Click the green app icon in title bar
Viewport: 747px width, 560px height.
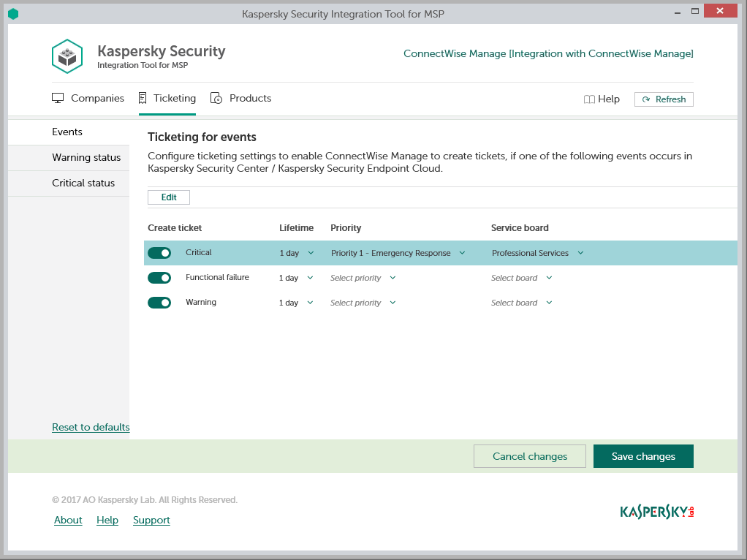coord(13,14)
